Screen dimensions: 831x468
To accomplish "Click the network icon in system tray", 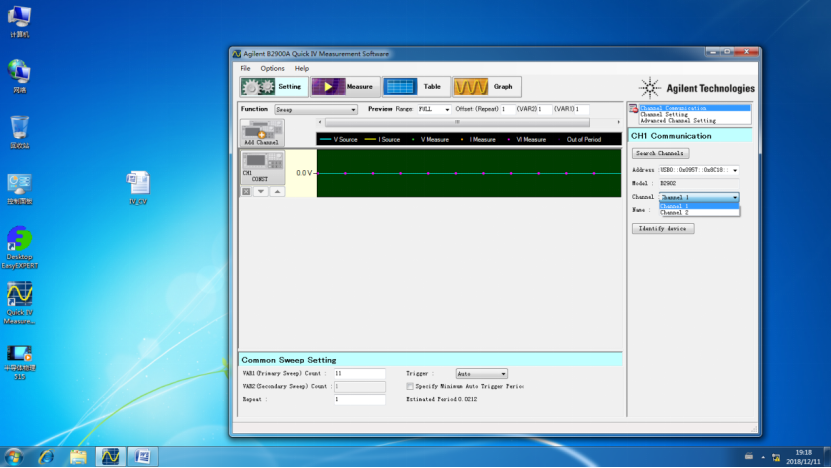I will pyautogui.click(x=776, y=457).
